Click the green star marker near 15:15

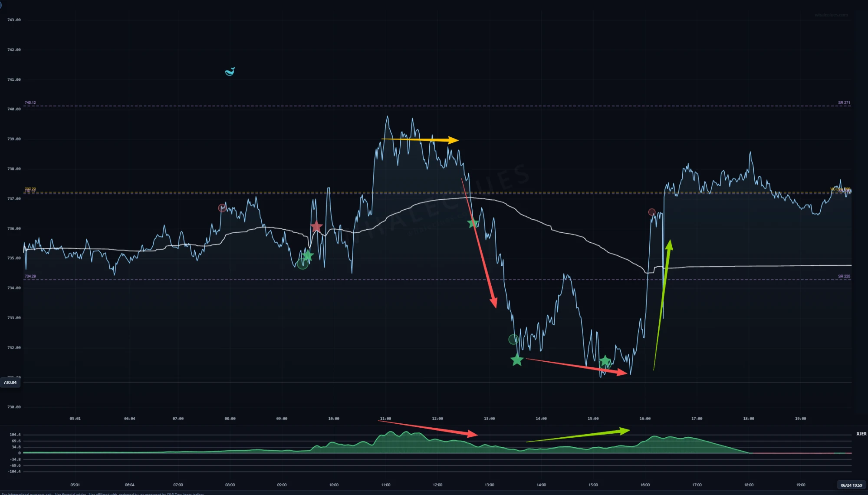(x=605, y=361)
